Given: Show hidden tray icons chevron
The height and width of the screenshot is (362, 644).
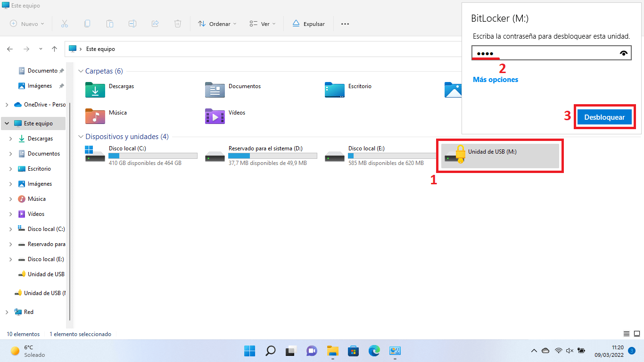Looking at the screenshot, I should pos(534,351).
